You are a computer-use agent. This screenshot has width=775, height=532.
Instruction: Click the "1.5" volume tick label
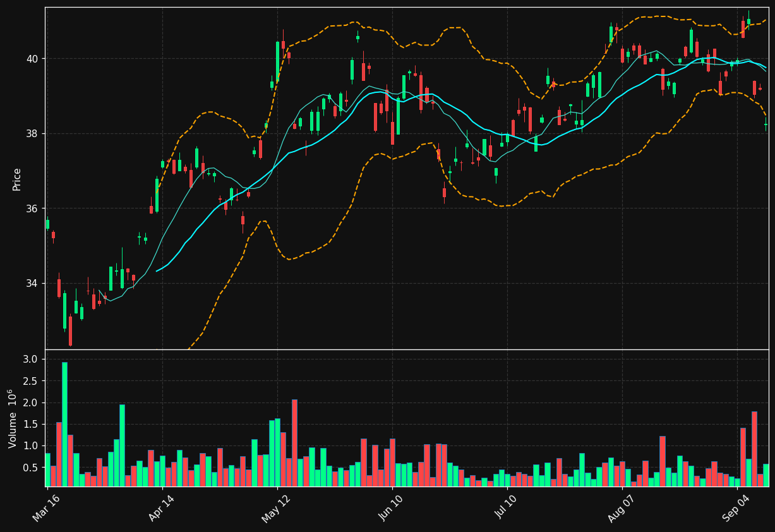31,424
